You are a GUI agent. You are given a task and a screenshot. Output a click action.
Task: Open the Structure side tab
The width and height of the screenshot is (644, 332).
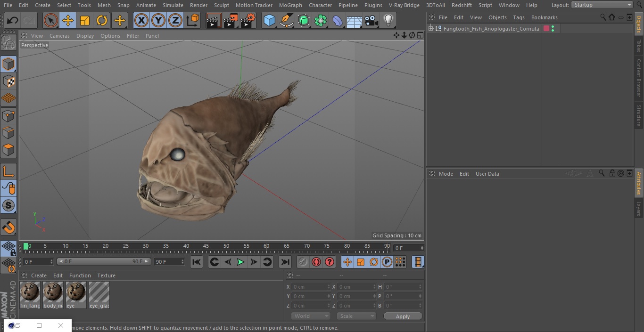639,116
